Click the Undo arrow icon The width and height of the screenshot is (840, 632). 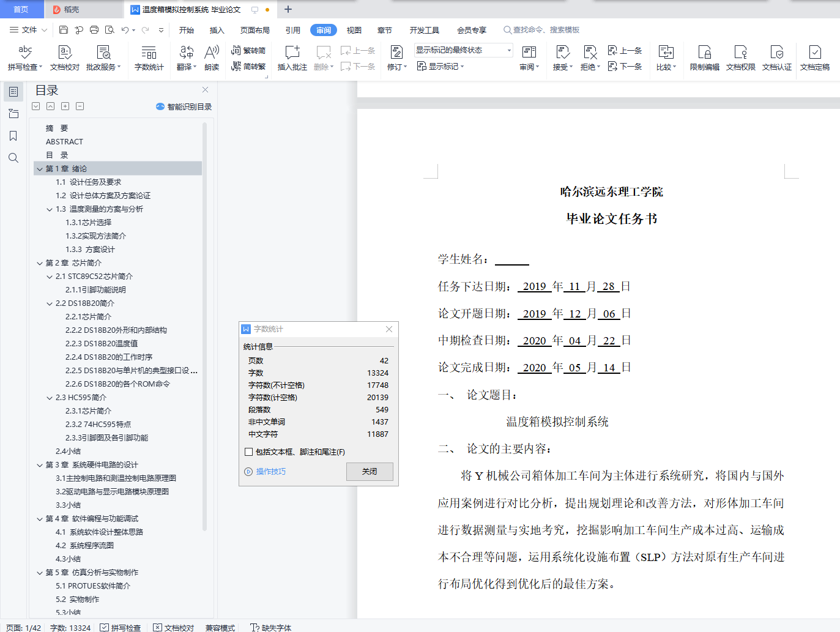(125, 29)
